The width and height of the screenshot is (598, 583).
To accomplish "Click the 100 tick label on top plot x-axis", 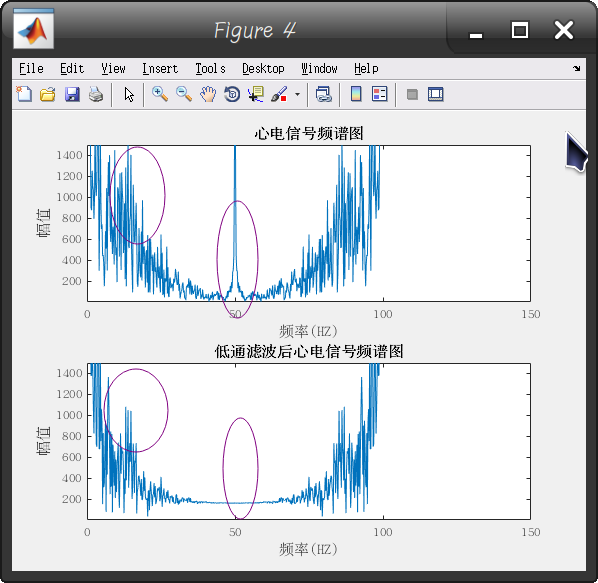I will tap(383, 314).
